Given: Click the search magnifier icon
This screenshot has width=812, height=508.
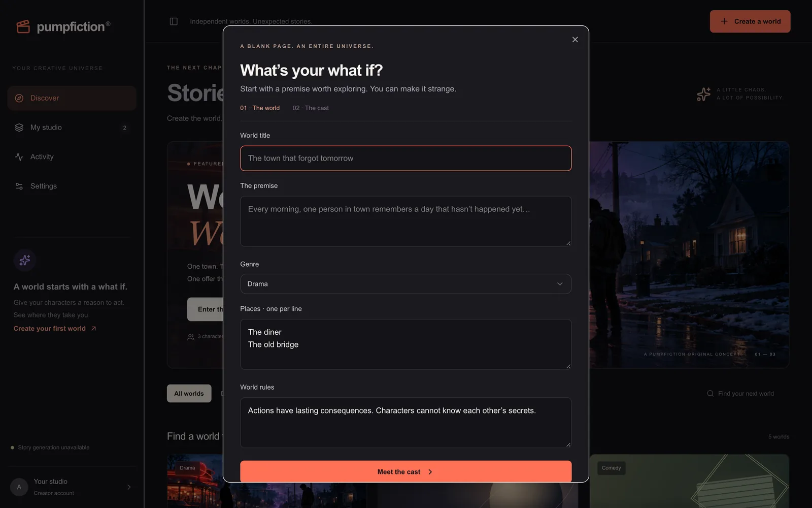Looking at the screenshot, I should pyautogui.click(x=710, y=394).
